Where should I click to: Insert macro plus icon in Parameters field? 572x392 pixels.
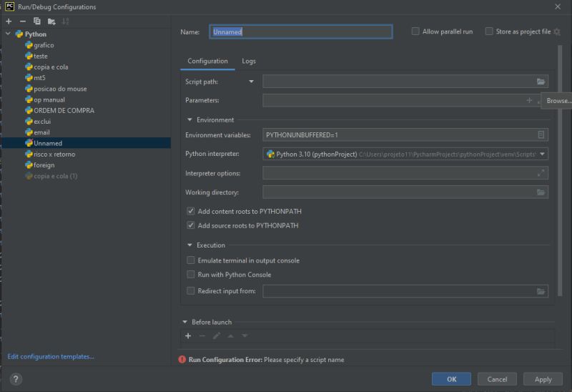pyautogui.click(x=529, y=100)
